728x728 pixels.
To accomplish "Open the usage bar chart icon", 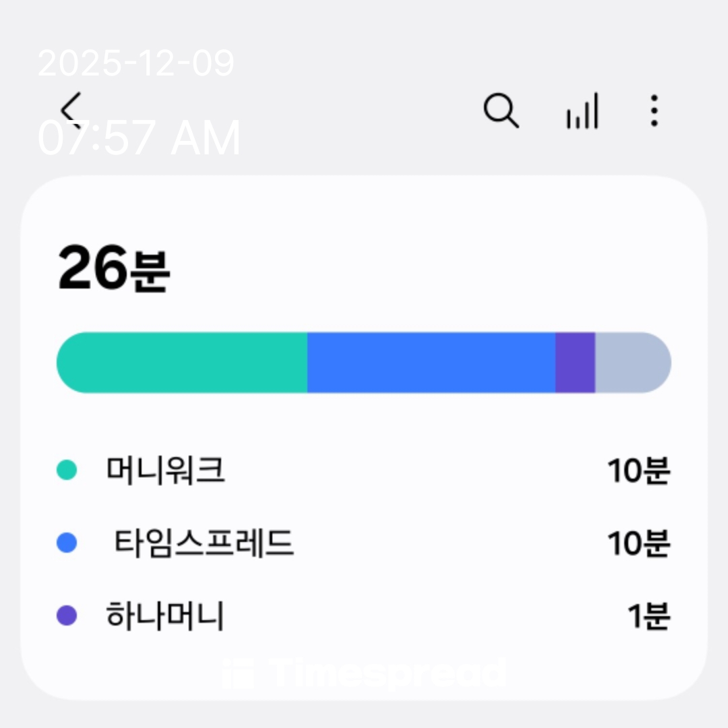I will point(582,112).
